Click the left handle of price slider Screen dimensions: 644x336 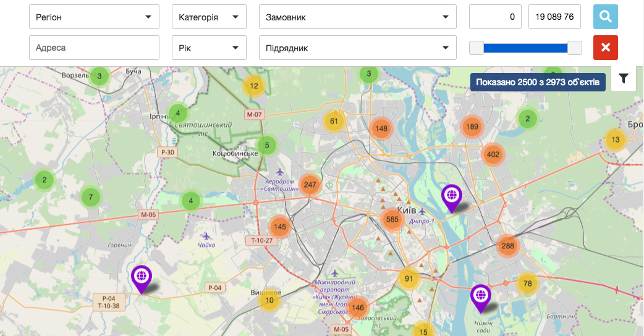[477, 48]
